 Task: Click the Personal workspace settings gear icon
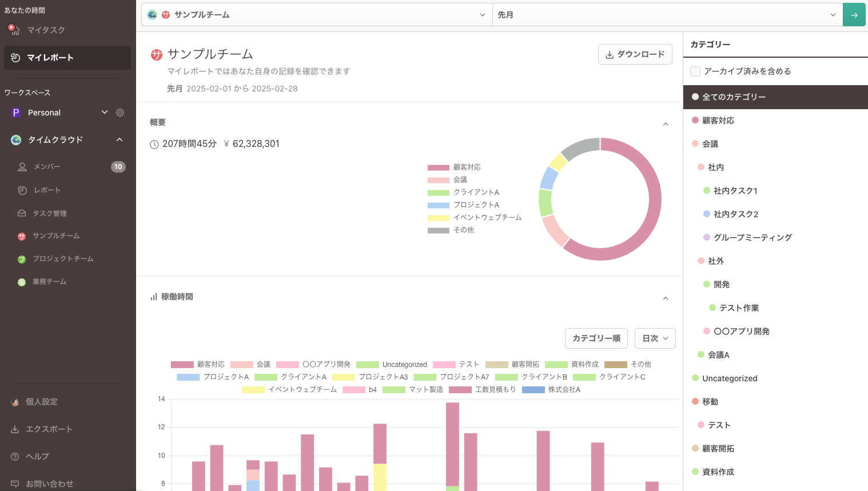point(120,113)
